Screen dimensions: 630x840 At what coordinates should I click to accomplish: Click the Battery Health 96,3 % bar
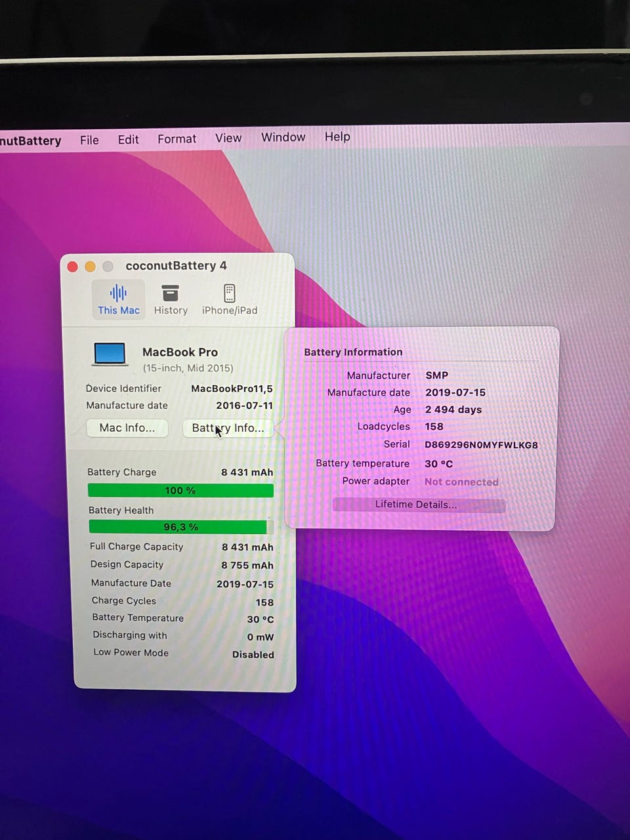pyautogui.click(x=181, y=527)
